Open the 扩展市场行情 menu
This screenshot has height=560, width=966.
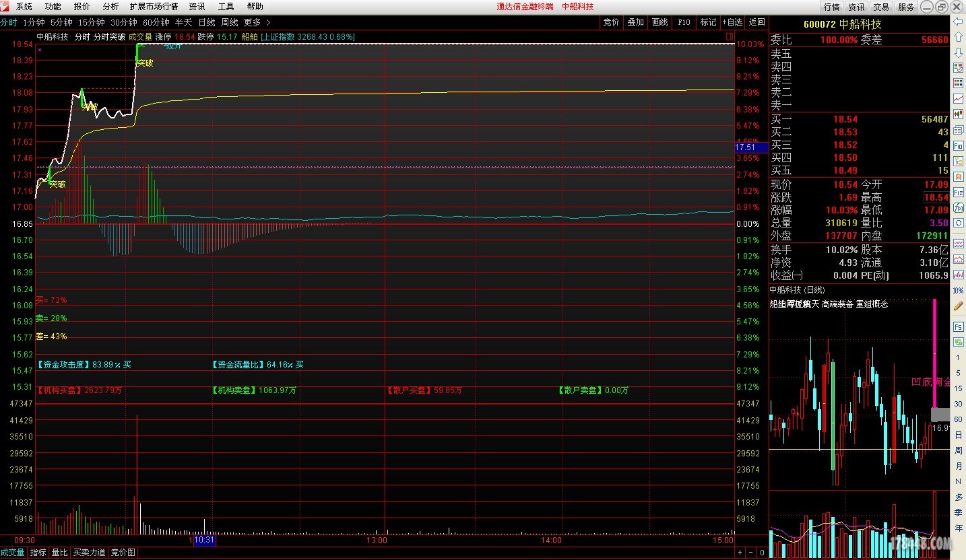click(x=154, y=7)
